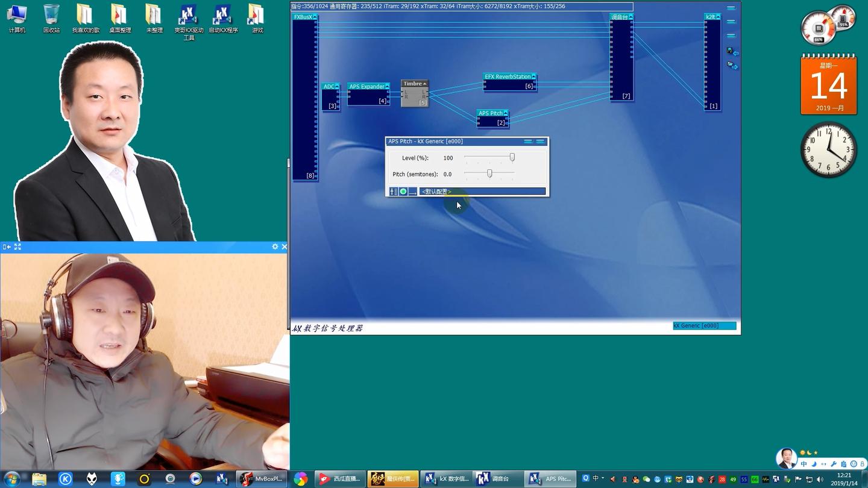868x488 pixels.
Task: Select the APS Pitch module title
Action: click(x=490, y=113)
